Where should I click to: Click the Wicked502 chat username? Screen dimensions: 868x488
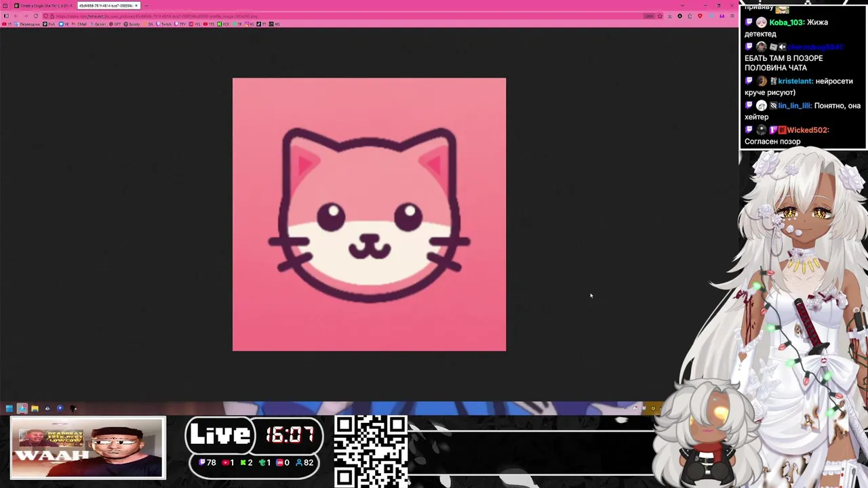point(808,129)
